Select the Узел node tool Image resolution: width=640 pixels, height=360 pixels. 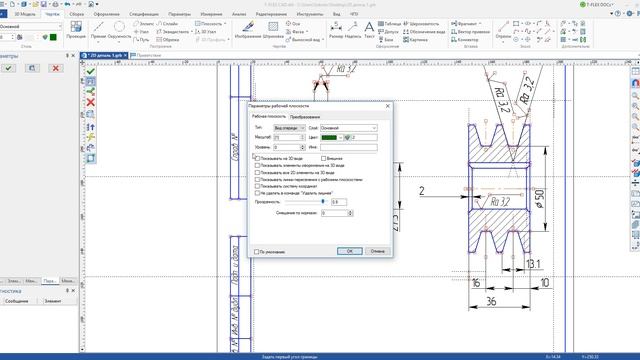pyautogui.click(x=142, y=31)
